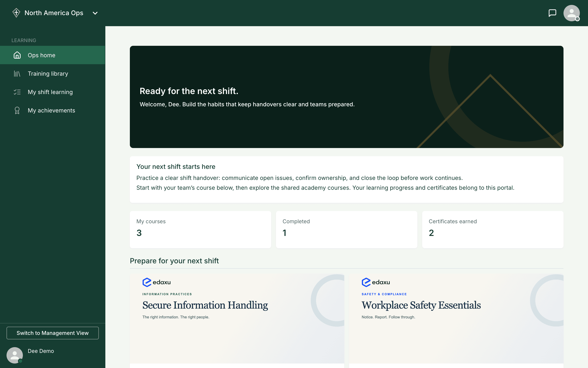Click the Safety & Compliance category label
Image resolution: width=588 pixels, height=368 pixels.
[x=384, y=294]
